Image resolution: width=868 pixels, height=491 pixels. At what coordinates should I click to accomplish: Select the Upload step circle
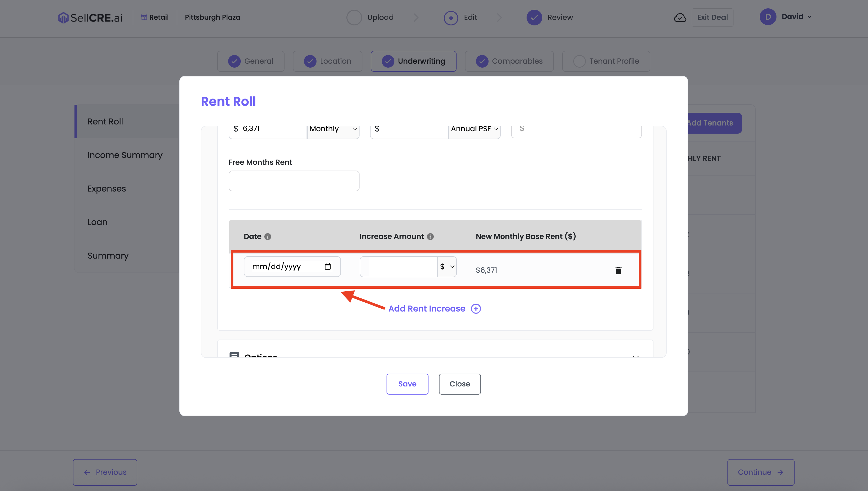click(x=354, y=18)
